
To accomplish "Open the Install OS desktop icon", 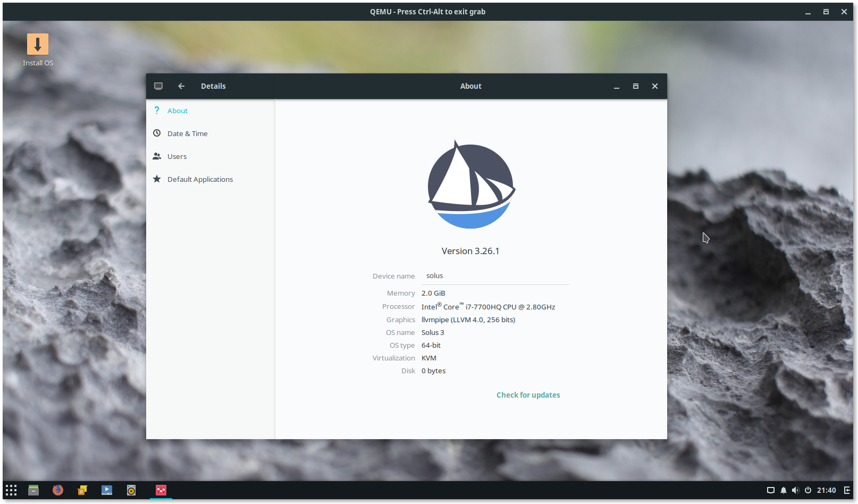I will (38, 50).
